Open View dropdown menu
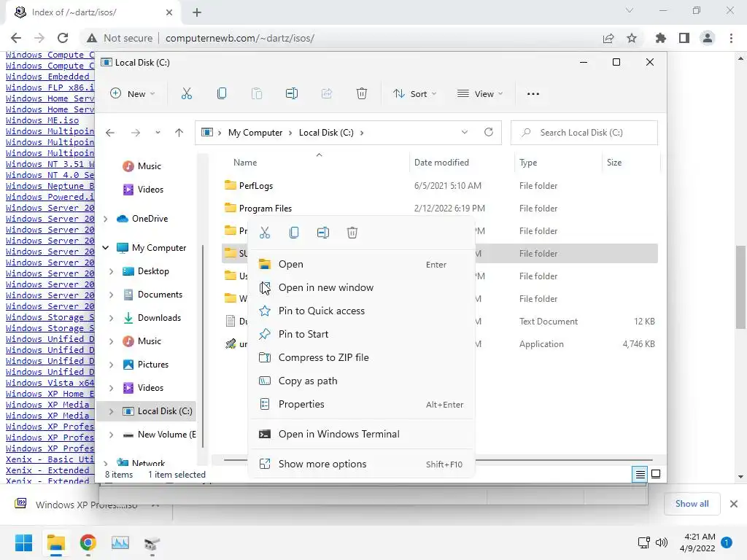This screenshot has width=747, height=560. pyautogui.click(x=480, y=94)
